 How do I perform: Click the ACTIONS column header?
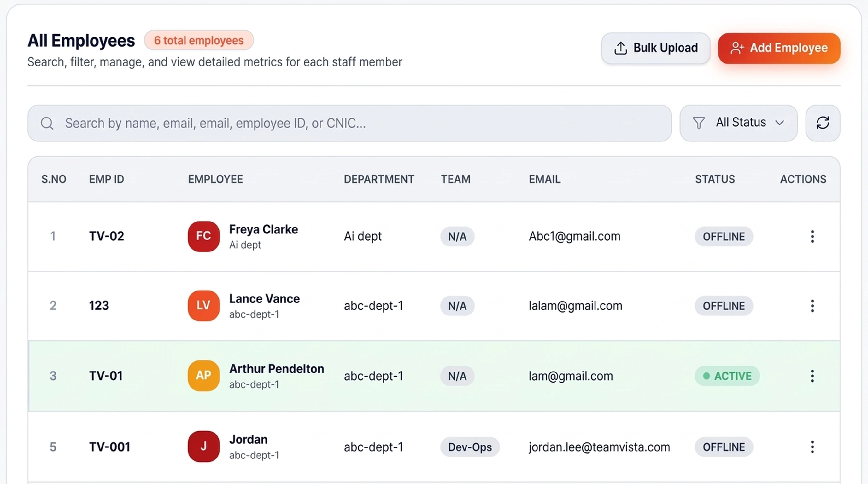tap(803, 179)
